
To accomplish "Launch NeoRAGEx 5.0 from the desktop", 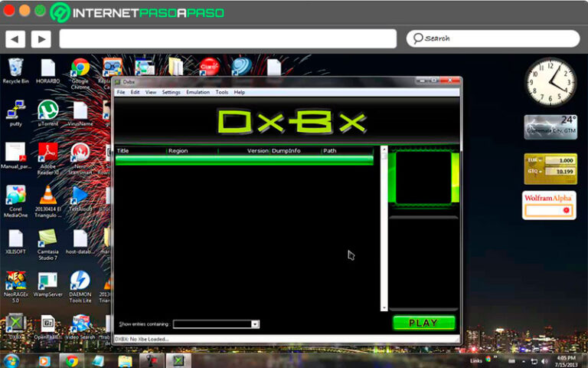I will pyautogui.click(x=15, y=281).
